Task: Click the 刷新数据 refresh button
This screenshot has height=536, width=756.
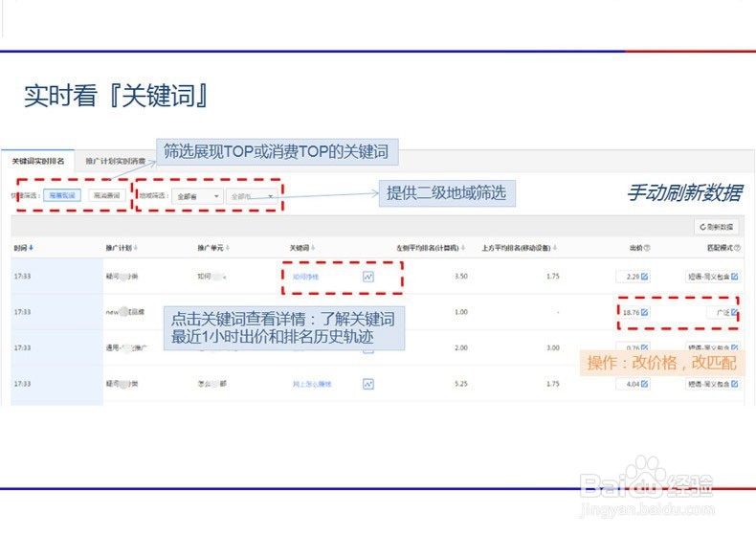Action: tap(717, 227)
